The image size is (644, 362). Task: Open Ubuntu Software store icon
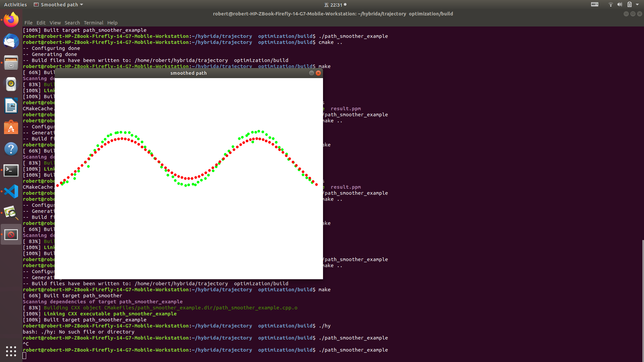pyautogui.click(x=11, y=127)
